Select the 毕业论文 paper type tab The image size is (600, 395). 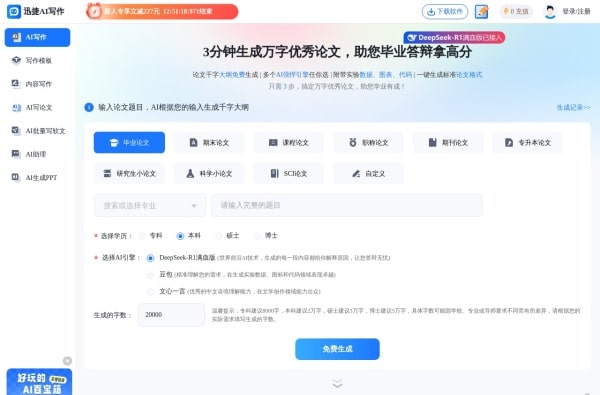coord(129,142)
